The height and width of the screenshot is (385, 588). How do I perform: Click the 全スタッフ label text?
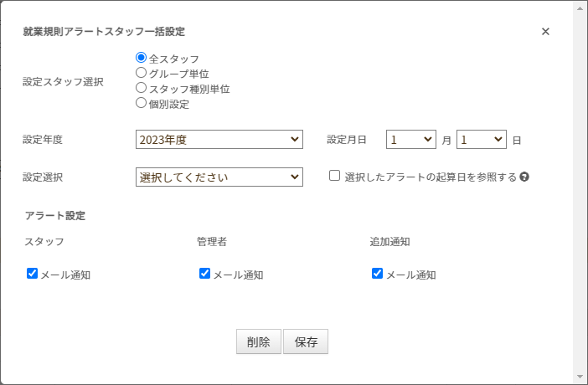pos(174,59)
